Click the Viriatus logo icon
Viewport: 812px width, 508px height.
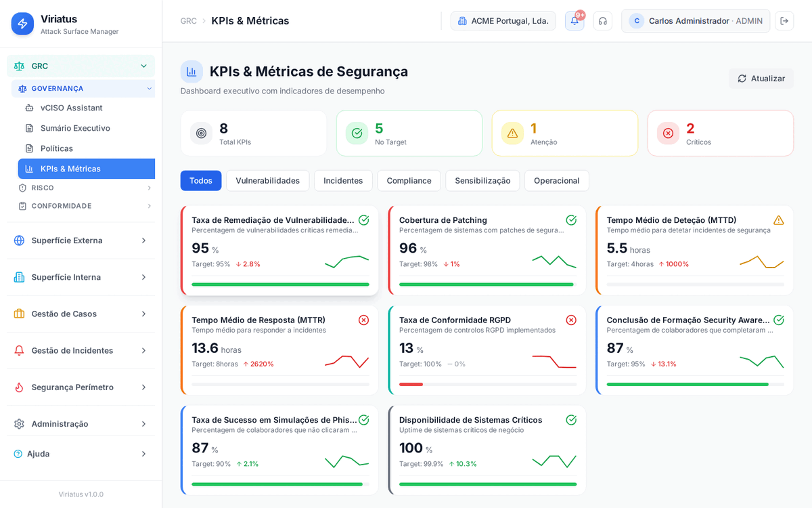click(x=22, y=24)
